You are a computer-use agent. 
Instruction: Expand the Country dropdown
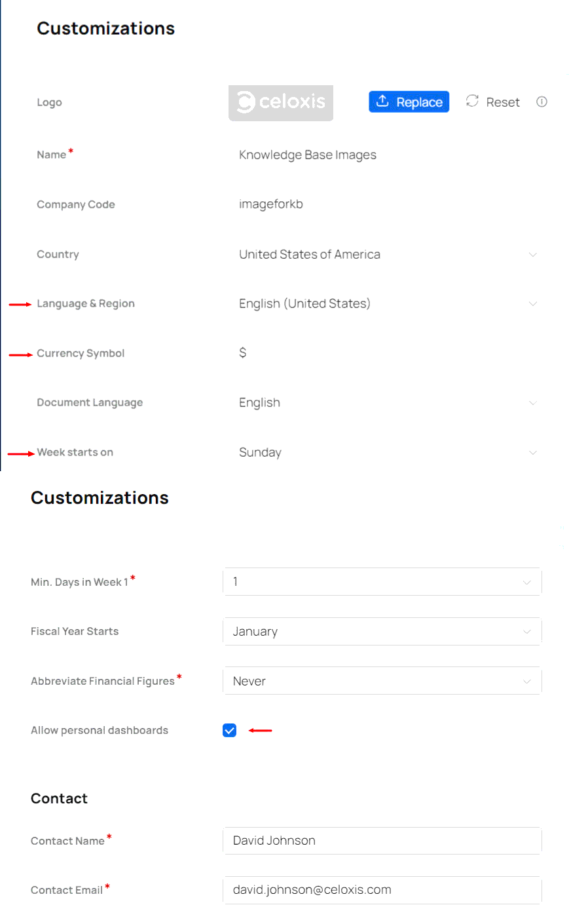386,254
